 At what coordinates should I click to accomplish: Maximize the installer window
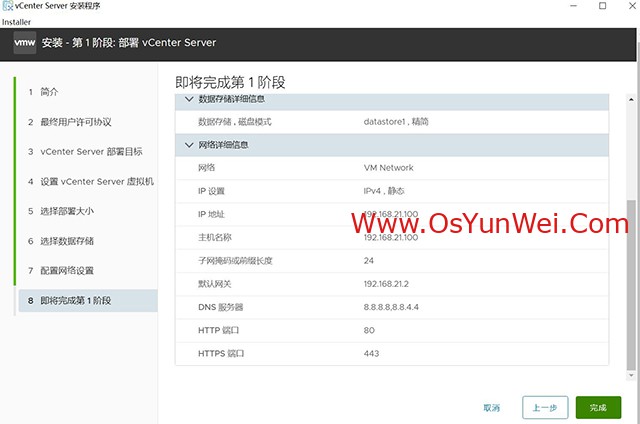[x=602, y=6]
